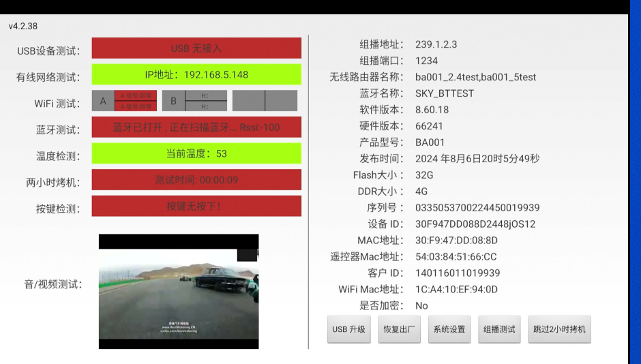The image size is (641, 364).
Task: Click the WiFi test B block
Action: pyautogui.click(x=195, y=101)
